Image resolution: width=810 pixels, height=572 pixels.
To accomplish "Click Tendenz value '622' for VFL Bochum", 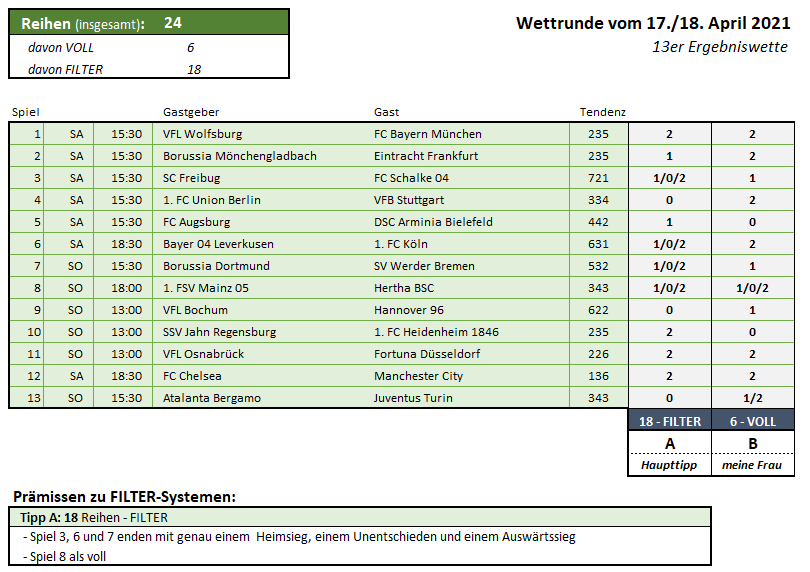I will (598, 310).
